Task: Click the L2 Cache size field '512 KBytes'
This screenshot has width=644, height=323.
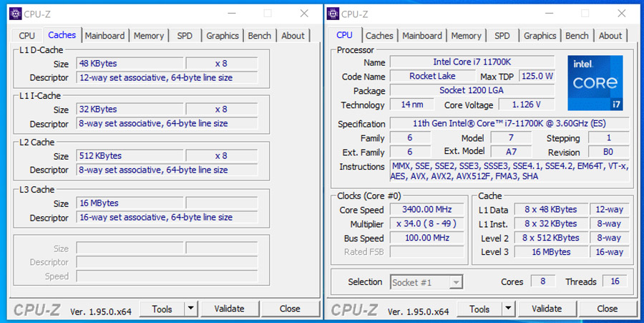Action: click(x=130, y=155)
